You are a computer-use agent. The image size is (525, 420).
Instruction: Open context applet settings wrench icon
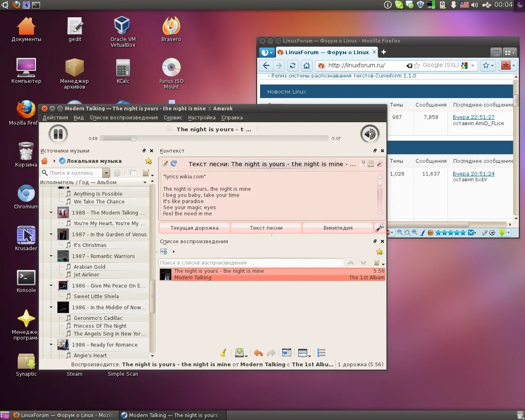(380, 228)
